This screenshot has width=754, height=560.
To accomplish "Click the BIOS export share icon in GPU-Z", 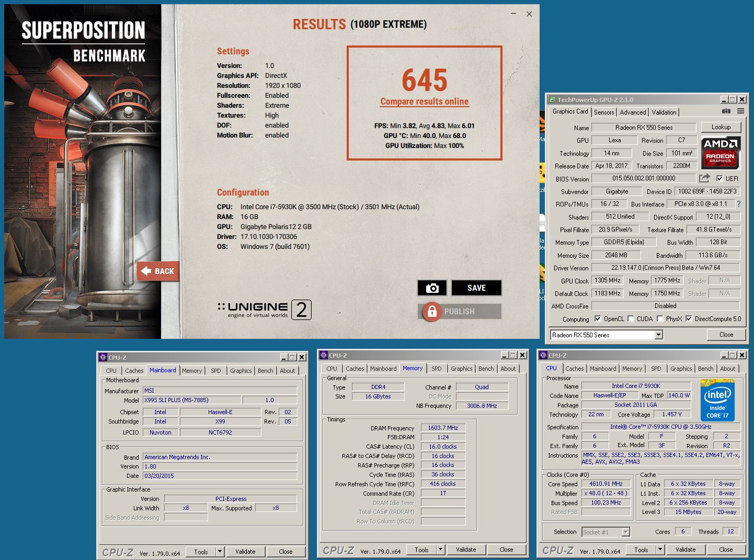I will coord(704,178).
